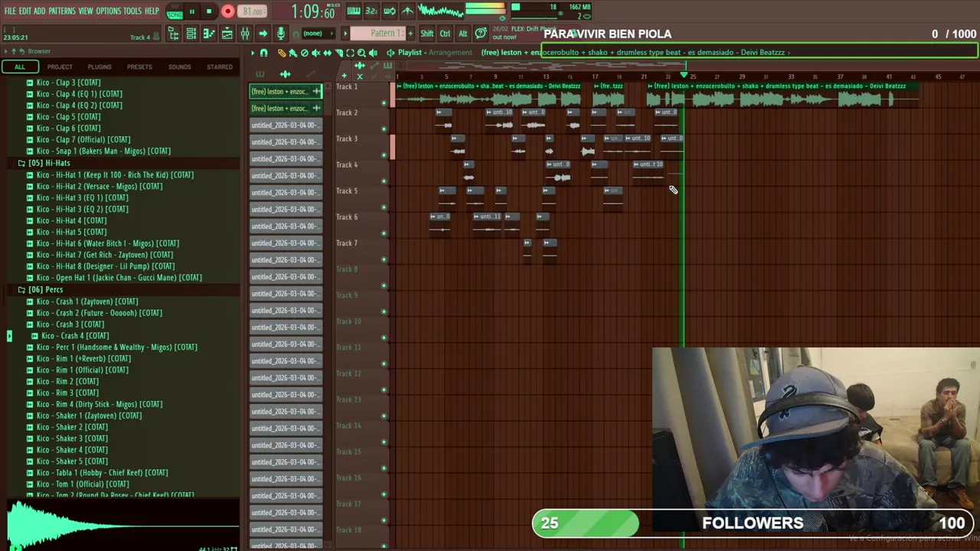This screenshot has width=980, height=551.
Task: Click the help speech-bubble icon beside Alt
Action: [481, 34]
